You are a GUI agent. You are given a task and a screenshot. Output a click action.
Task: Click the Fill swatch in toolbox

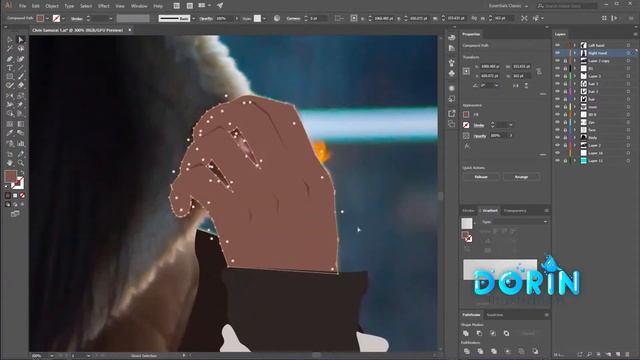tap(10, 176)
